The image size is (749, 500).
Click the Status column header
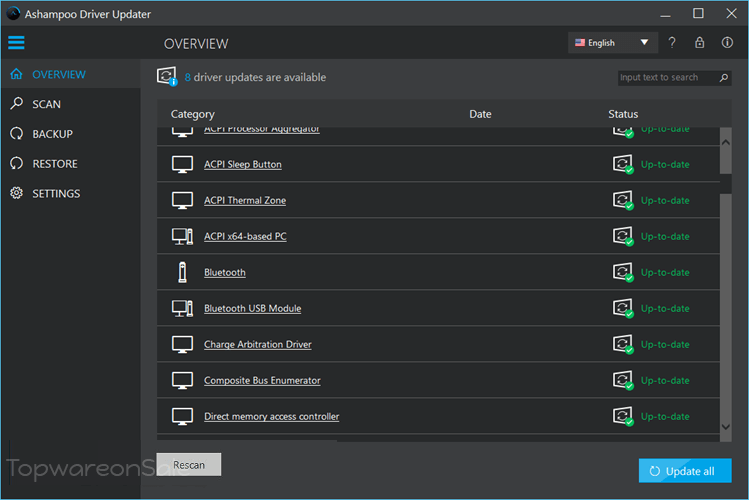(x=623, y=114)
